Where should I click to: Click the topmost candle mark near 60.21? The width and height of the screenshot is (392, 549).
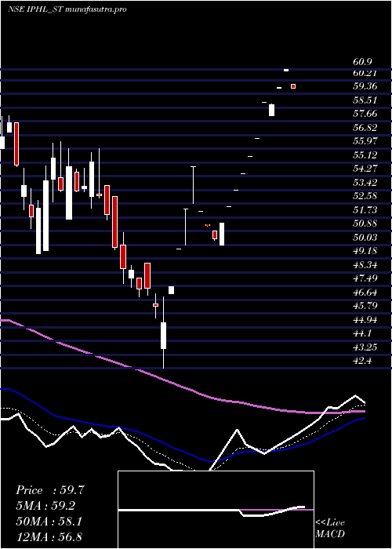pyautogui.click(x=286, y=71)
